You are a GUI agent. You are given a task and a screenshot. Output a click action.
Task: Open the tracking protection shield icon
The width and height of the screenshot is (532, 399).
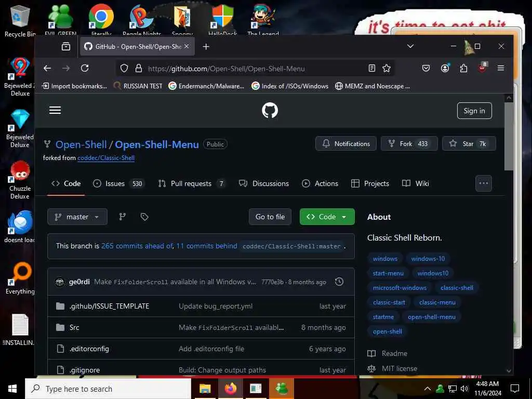(x=124, y=69)
